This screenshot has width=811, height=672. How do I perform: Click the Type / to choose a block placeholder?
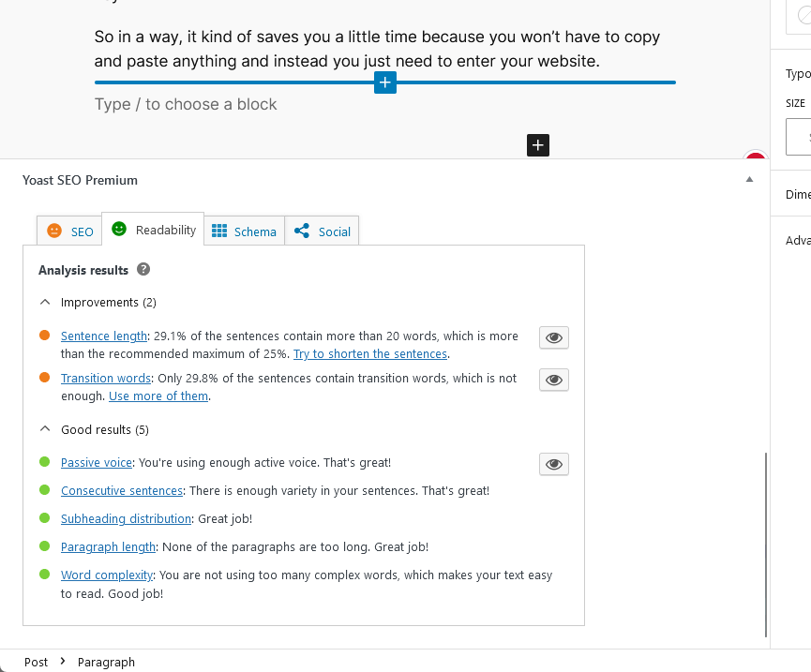coord(186,104)
